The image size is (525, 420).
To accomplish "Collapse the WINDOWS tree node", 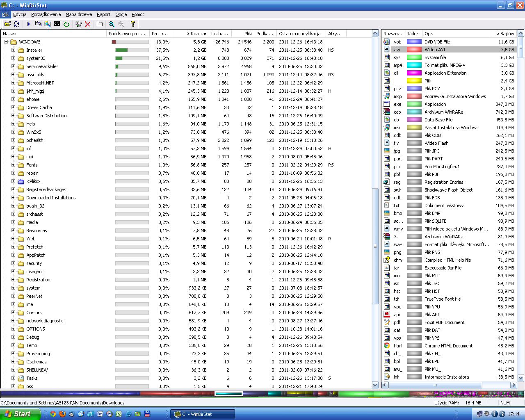I will coord(6,42).
